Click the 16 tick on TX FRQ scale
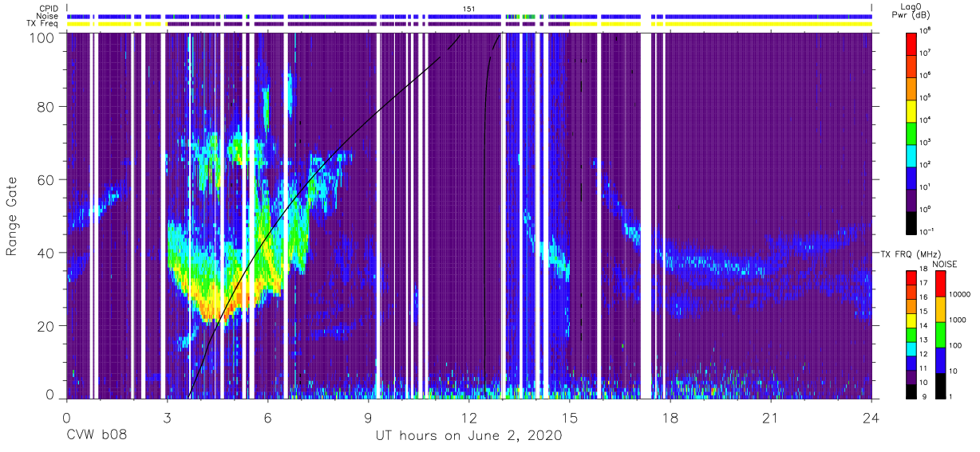This screenshot has width=980, height=452. [923, 298]
